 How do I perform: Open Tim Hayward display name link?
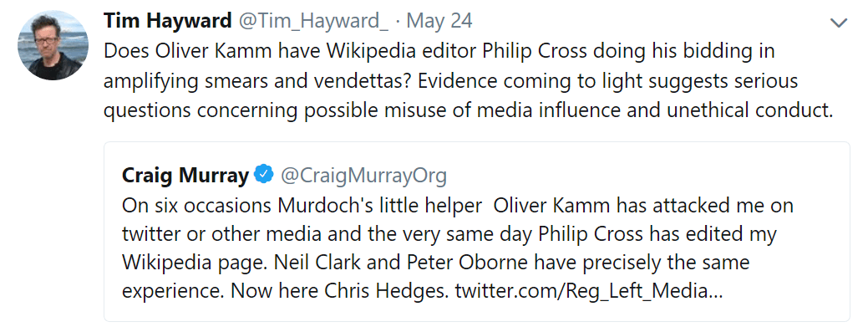pyautogui.click(x=167, y=21)
